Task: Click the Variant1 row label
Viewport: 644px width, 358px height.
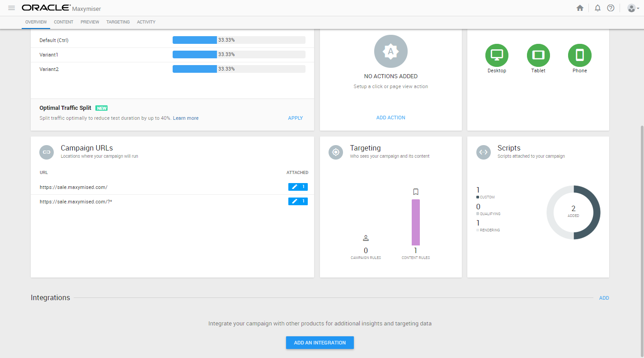Action: [49, 55]
